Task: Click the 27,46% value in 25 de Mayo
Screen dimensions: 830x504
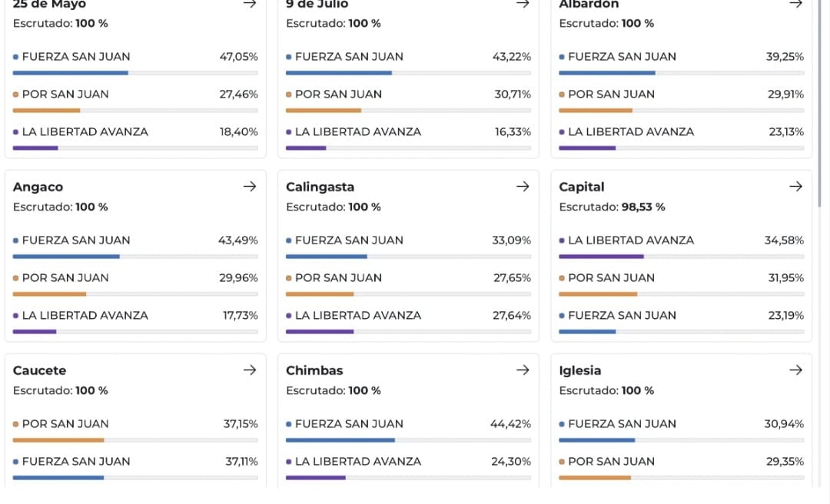Action: (239, 94)
